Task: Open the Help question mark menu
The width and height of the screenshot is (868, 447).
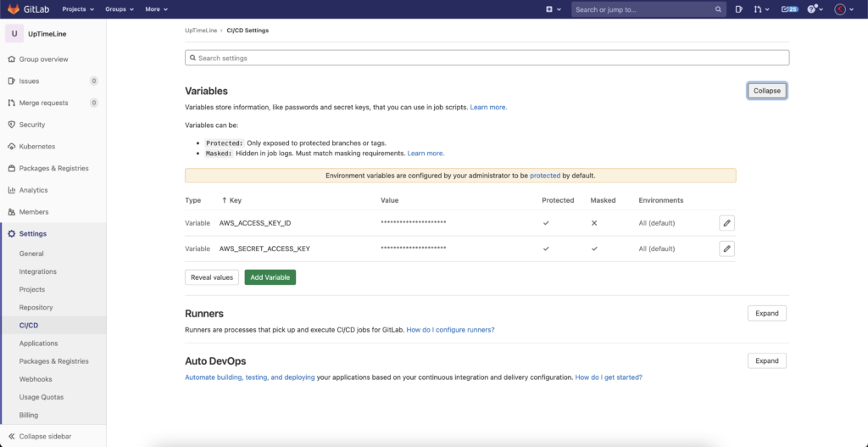Action: click(815, 9)
